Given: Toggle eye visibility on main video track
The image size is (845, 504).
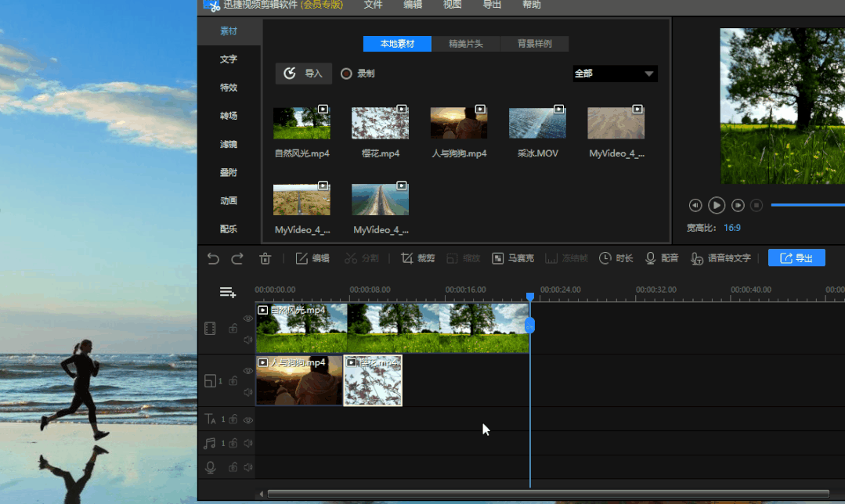Looking at the screenshot, I should [x=248, y=319].
